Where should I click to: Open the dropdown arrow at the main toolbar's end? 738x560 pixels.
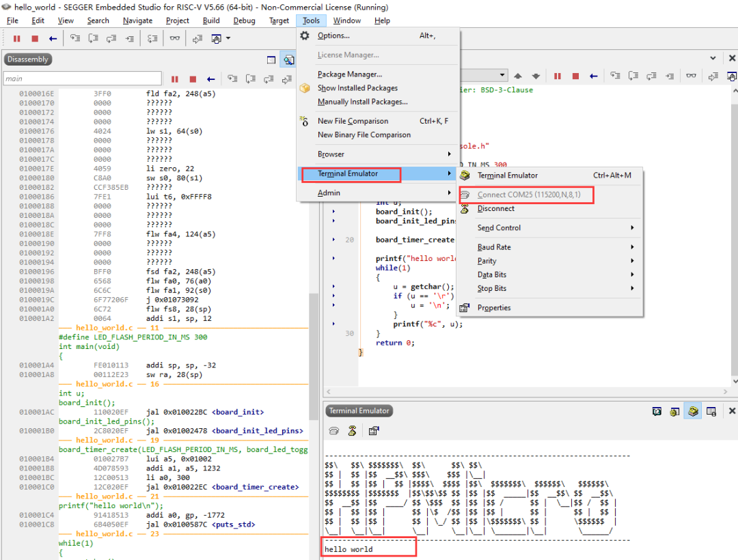click(228, 39)
